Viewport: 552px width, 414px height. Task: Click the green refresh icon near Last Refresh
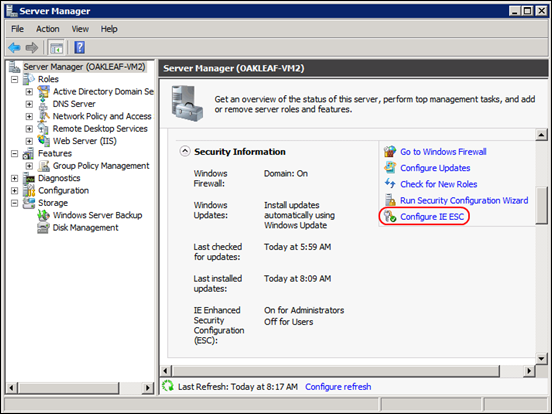pos(168,386)
